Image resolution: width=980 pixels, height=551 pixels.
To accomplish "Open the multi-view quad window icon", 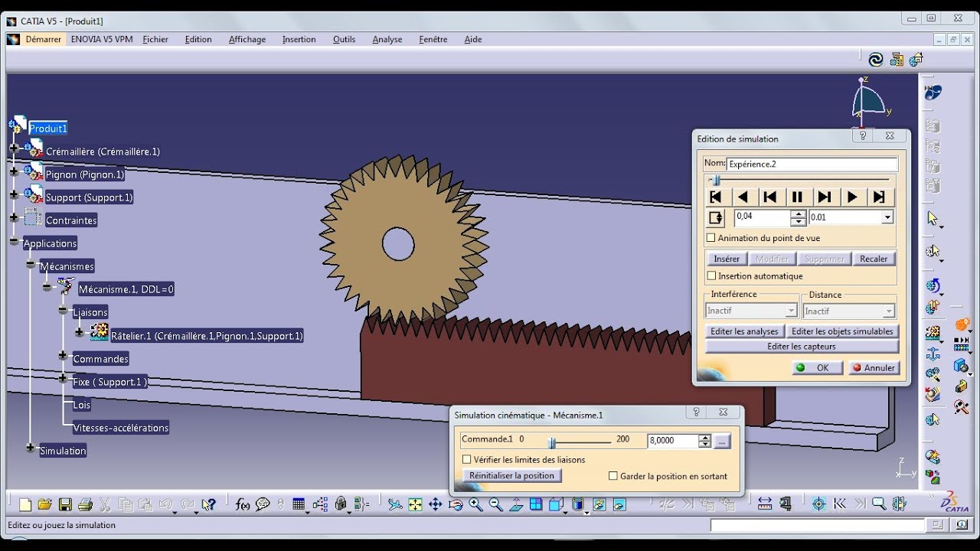I will [x=536, y=504].
